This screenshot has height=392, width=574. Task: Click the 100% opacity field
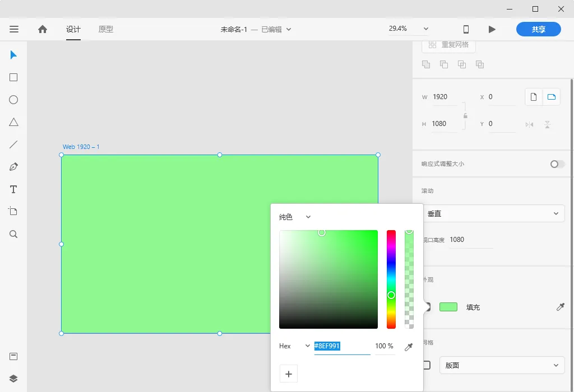pos(385,346)
